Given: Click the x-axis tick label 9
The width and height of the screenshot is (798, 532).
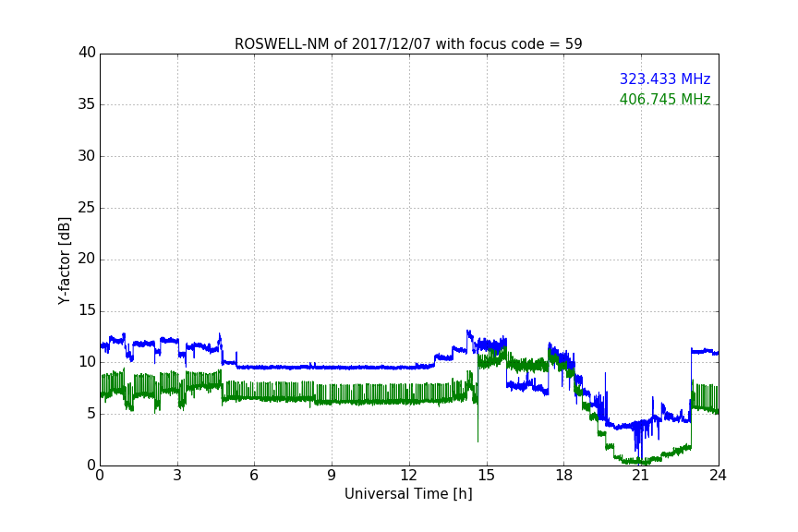Looking at the screenshot, I should pyautogui.click(x=332, y=476).
